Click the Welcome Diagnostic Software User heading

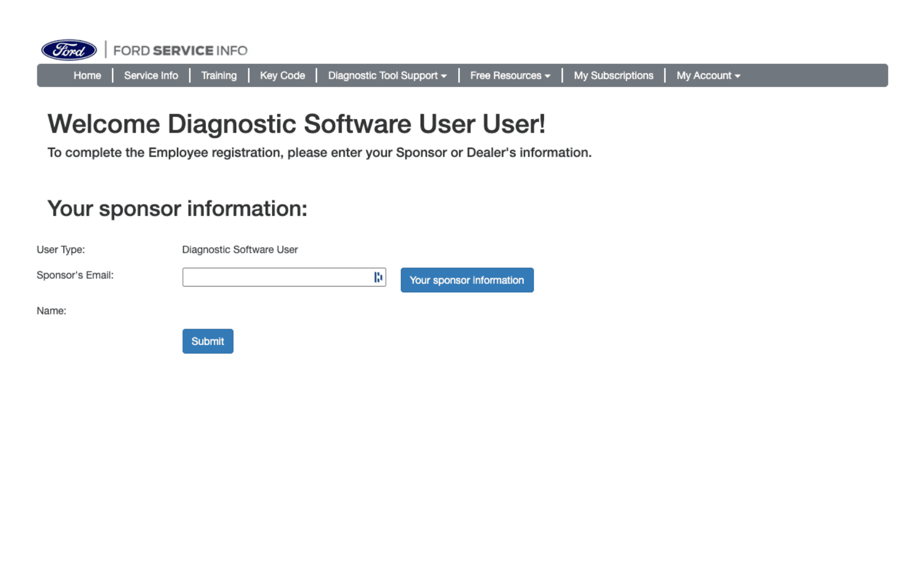click(296, 124)
